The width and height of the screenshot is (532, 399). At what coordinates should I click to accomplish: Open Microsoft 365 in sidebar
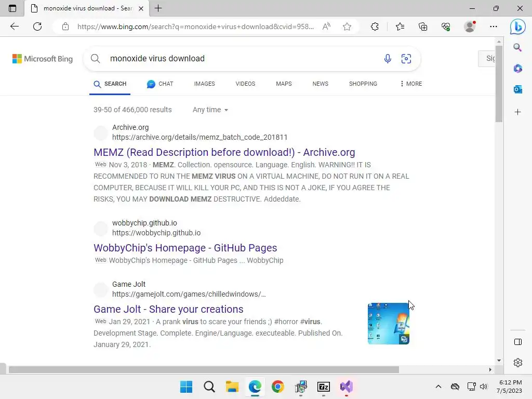point(517,69)
